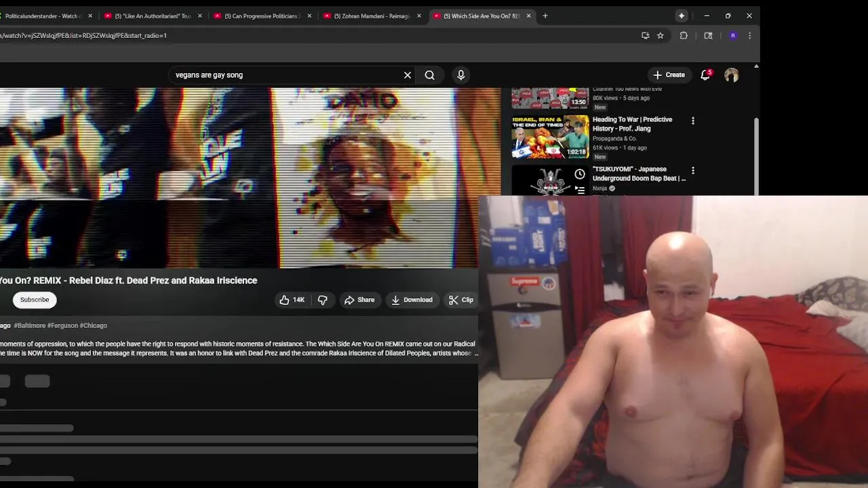Download the video via Download button

412,300
